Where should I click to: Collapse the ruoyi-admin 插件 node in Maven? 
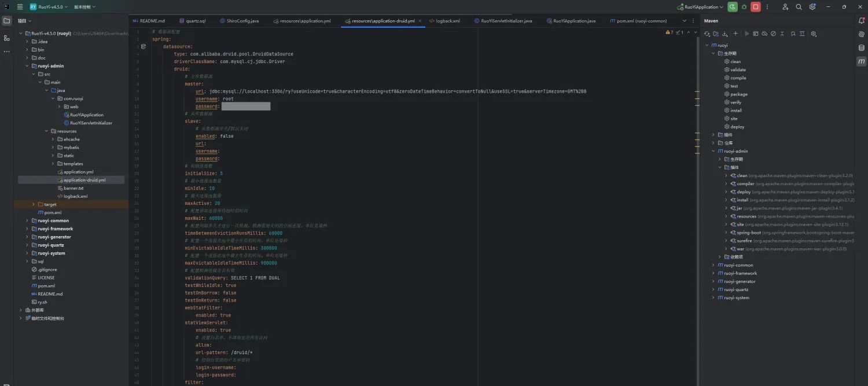[720, 167]
